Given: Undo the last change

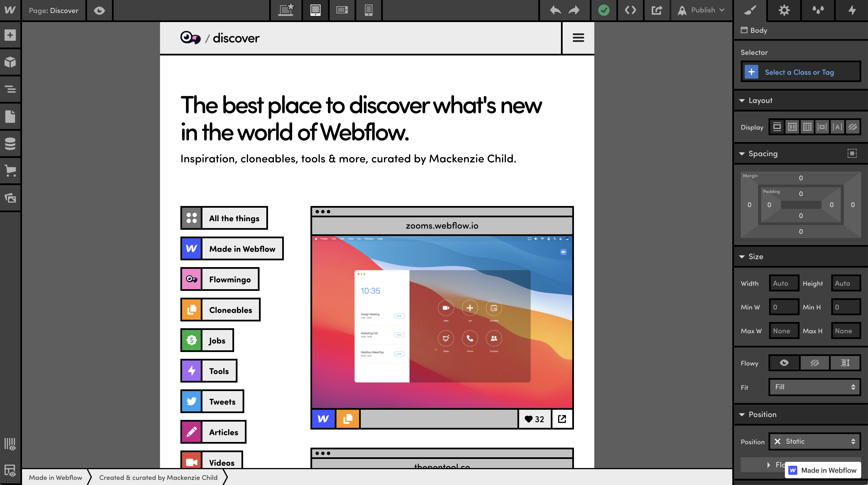Looking at the screenshot, I should pyautogui.click(x=555, y=10).
